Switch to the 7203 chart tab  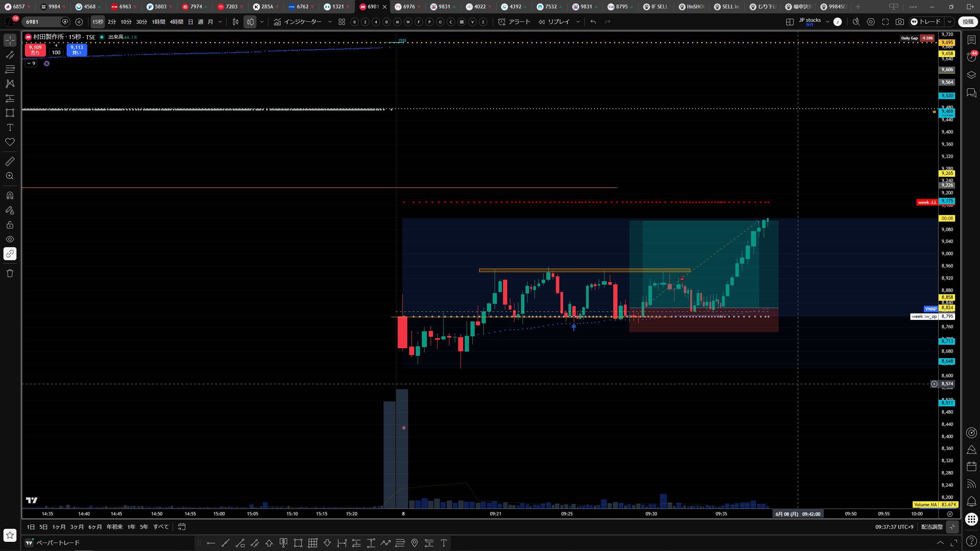[x=231, y=7]
